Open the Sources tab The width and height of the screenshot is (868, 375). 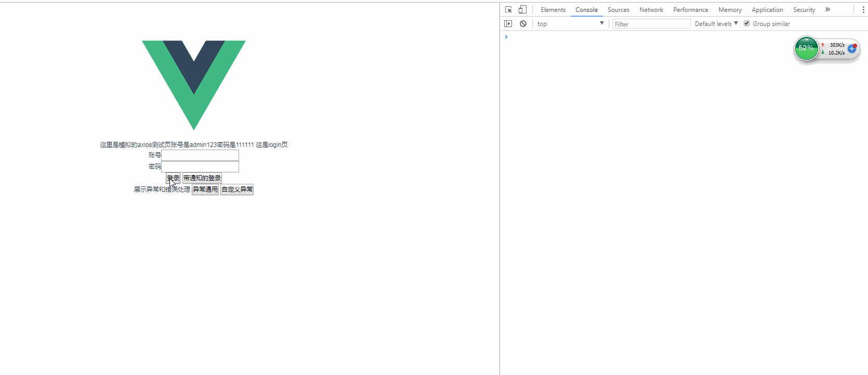(x=618, y=10)
